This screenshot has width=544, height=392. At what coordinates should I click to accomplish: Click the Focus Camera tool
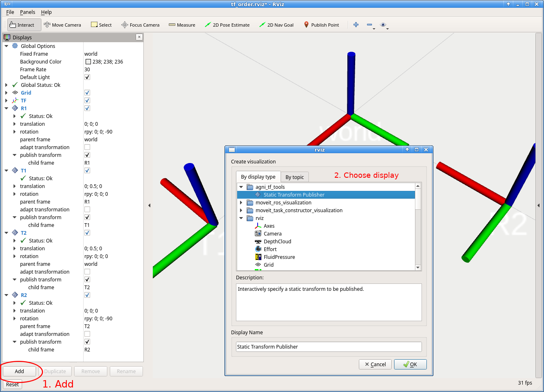141,25
